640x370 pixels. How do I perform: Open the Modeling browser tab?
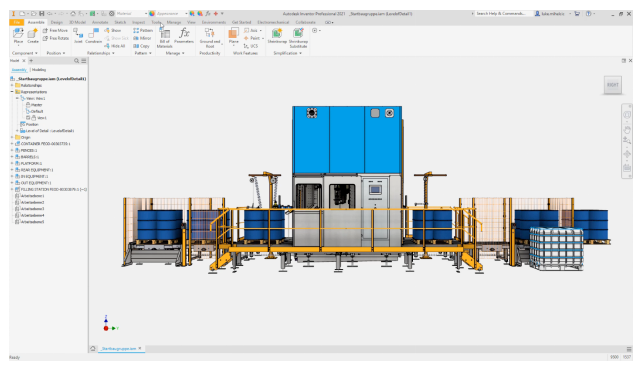(x=39, y=70)
